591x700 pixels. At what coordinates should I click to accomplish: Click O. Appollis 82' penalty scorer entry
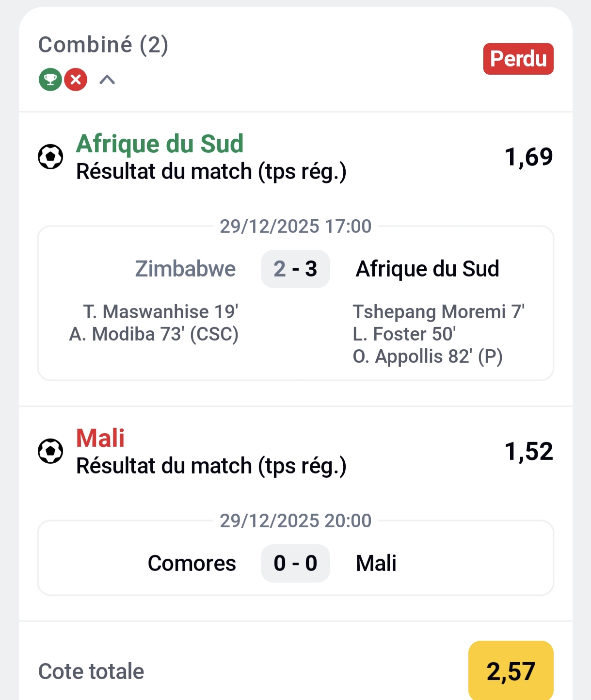click(x=427, y=357)
